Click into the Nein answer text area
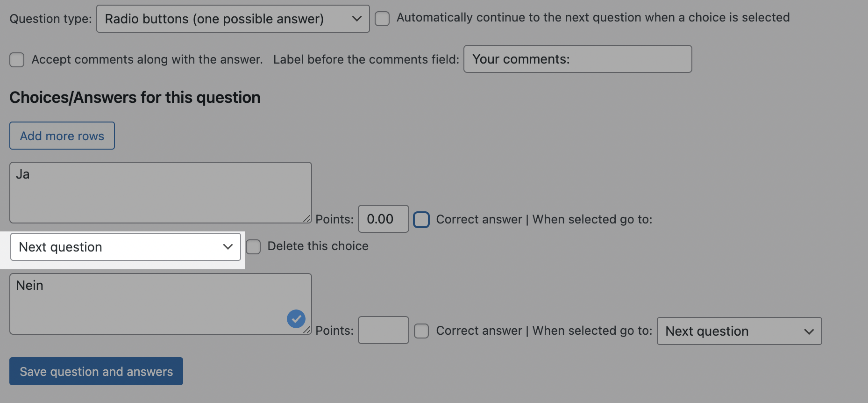The height and width of the screenshot is (403, 868). [x=149, y=303]
